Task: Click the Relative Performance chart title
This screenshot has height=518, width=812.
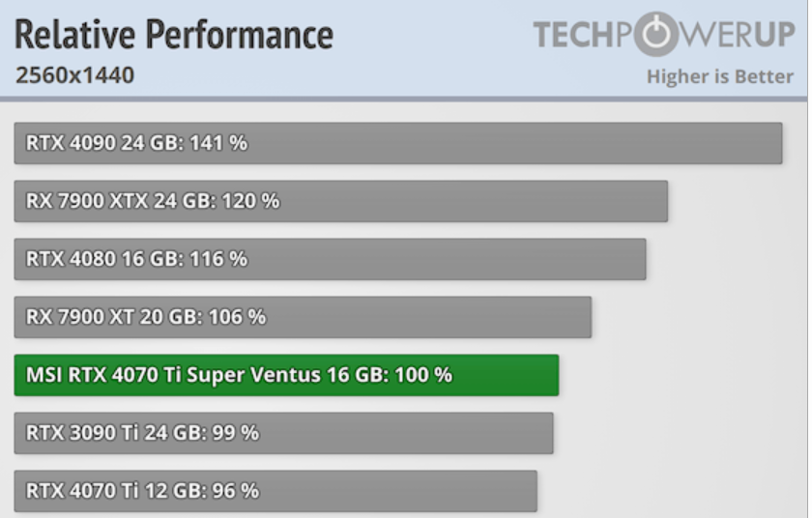Action: click(174, 35)
